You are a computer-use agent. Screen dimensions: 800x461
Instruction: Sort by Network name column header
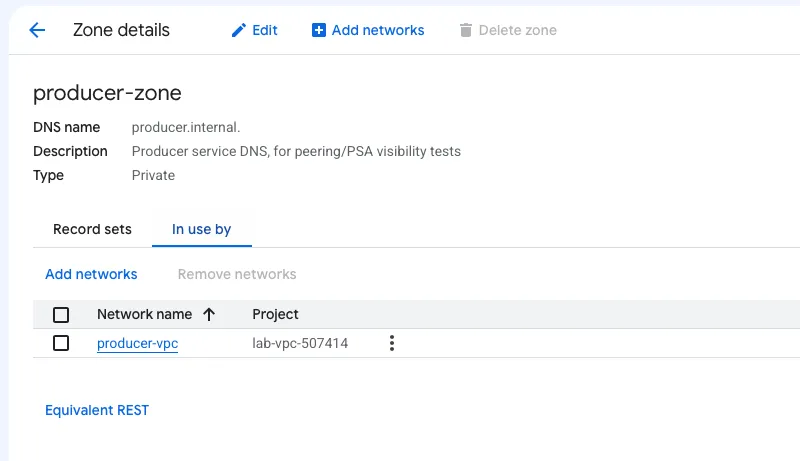pyautogui.click(x=144, y=314)
